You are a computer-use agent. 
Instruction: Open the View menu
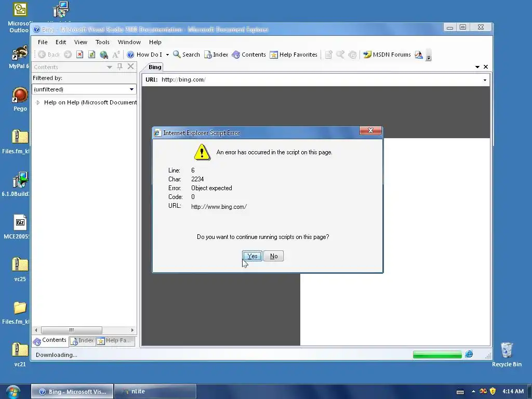(x=81, y=42)
